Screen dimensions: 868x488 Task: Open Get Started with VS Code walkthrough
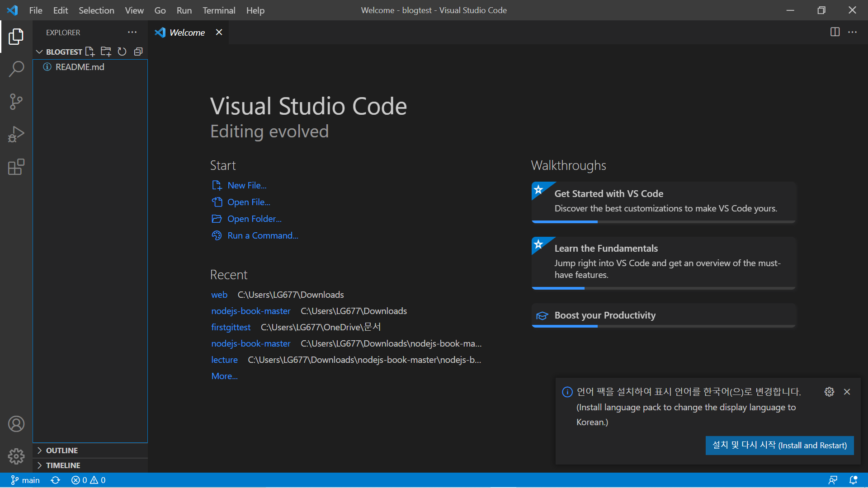pyautogui.click(x=663, y=202)
